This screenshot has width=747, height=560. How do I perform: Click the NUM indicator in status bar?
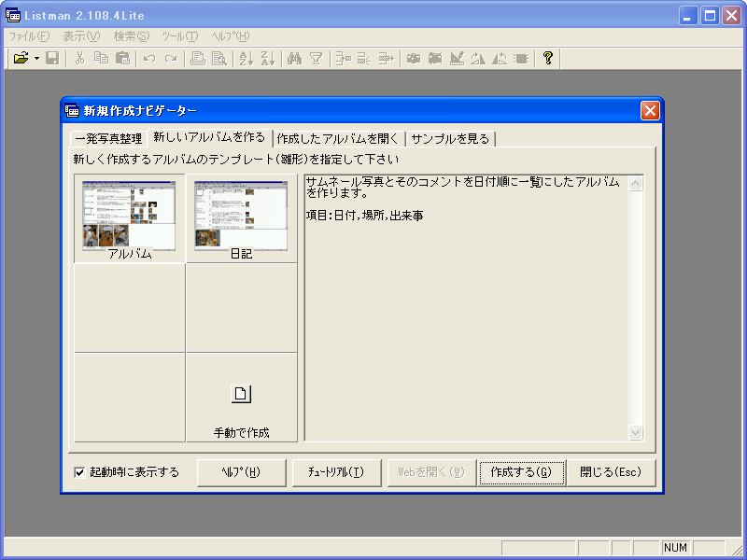pos(675,548)
